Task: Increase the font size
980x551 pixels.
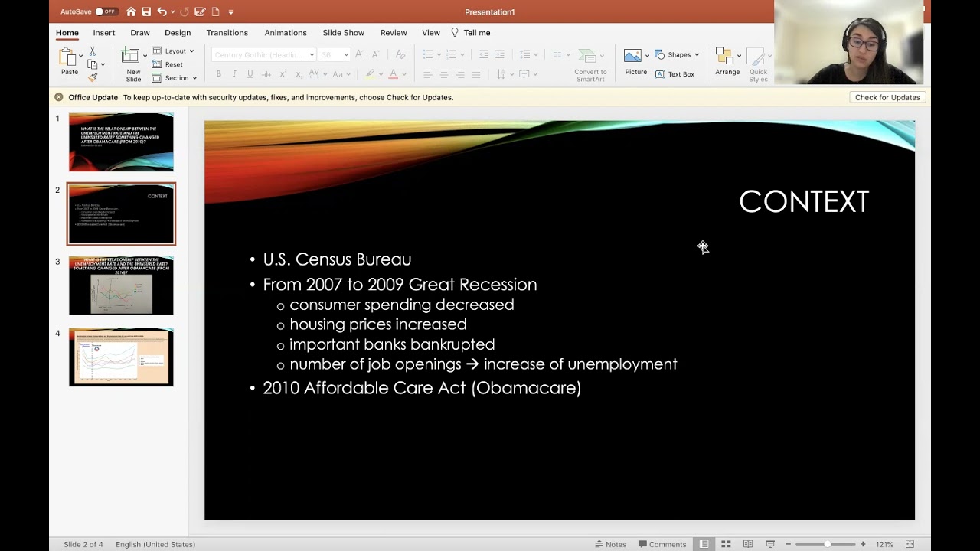Action: 360,54
